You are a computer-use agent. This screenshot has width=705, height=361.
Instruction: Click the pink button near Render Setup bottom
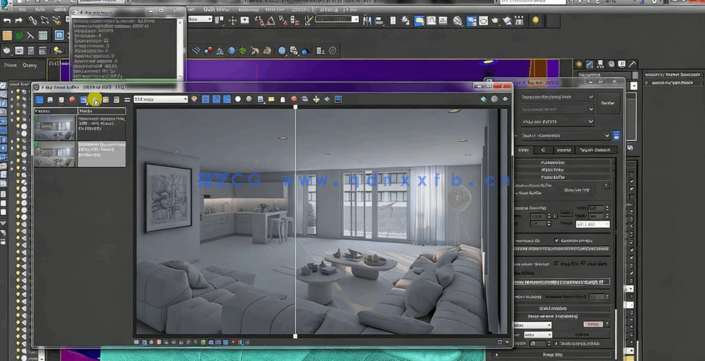coord(593,324)
